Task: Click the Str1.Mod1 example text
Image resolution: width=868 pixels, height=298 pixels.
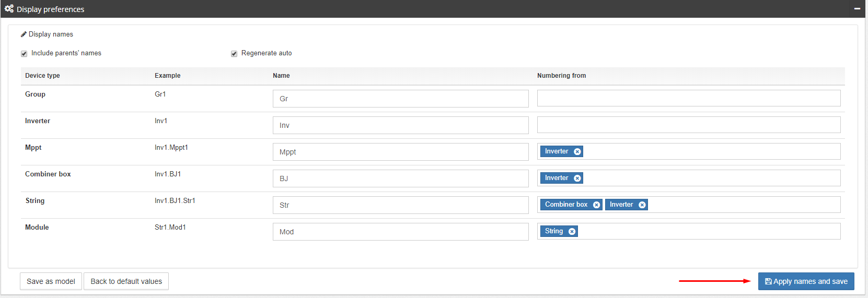Action: point(170,228)
